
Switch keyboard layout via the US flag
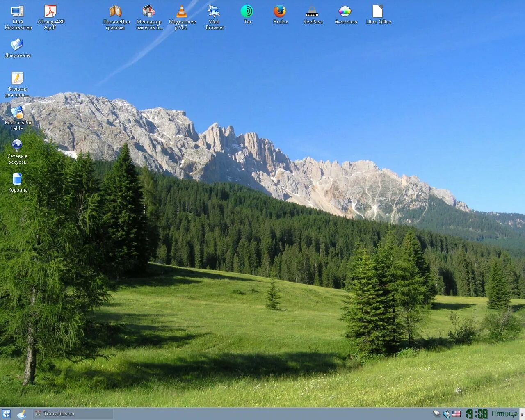click(457, 413)
